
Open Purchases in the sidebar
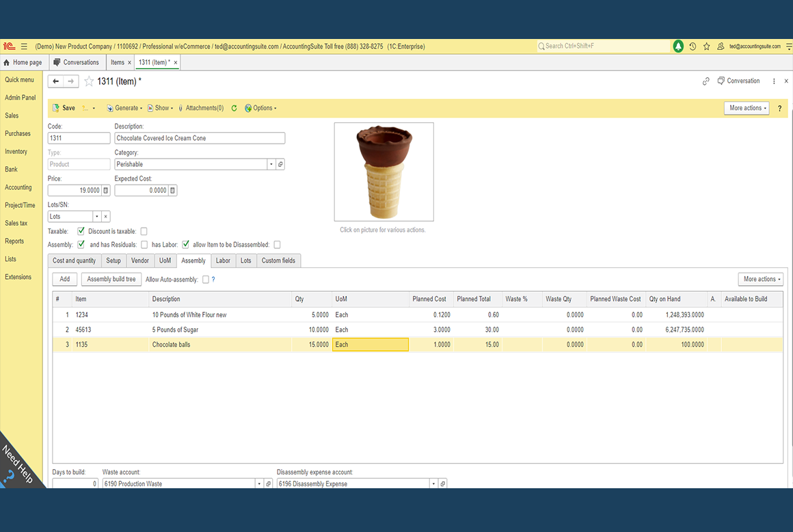pos(18,133)
